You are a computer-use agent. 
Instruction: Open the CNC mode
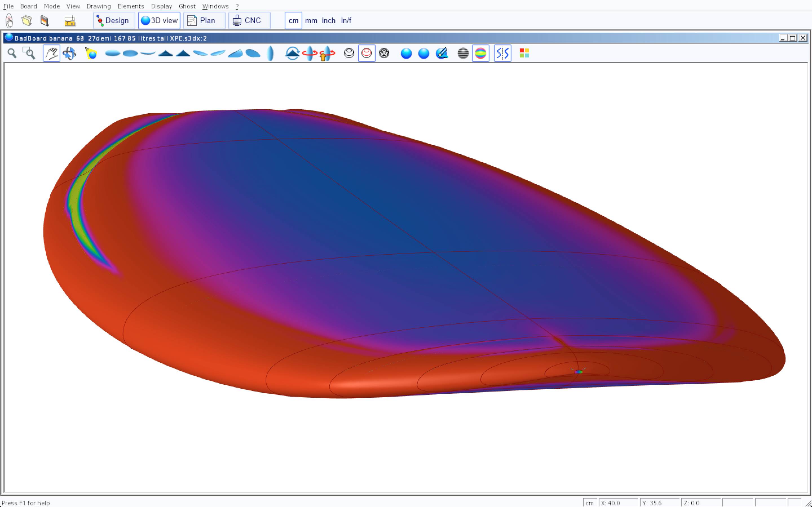point(249,21)
